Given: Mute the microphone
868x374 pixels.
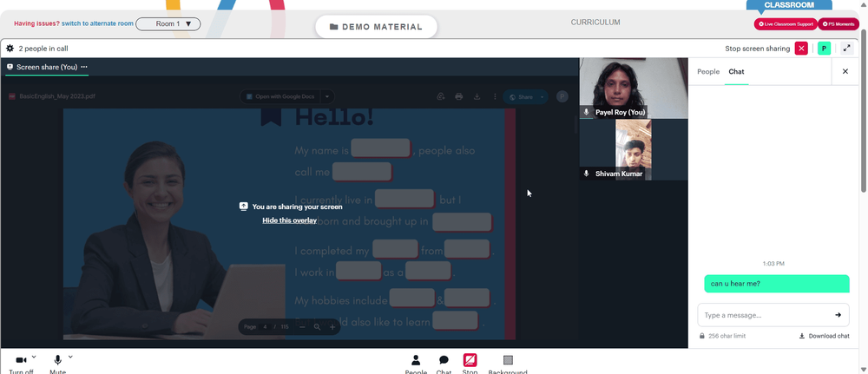Looking at the screenshot, I should tap(57, 364).
